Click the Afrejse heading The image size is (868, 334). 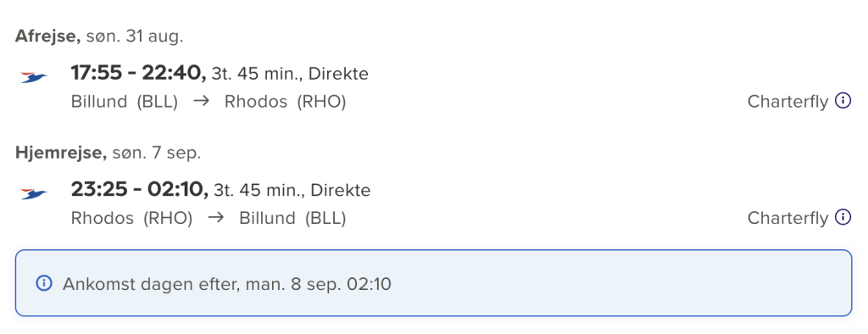[48, 36]
